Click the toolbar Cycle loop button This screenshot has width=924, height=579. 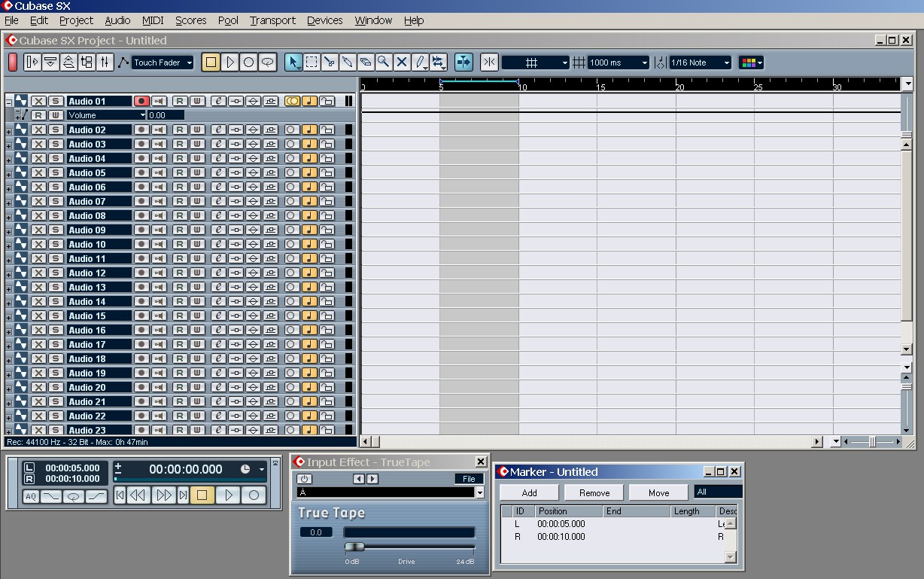coord(267,62)
